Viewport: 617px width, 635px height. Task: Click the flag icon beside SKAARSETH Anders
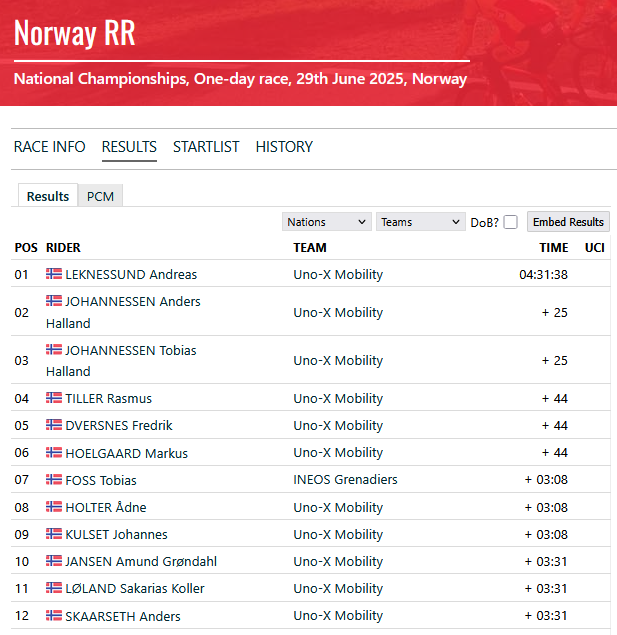(54, 616)
